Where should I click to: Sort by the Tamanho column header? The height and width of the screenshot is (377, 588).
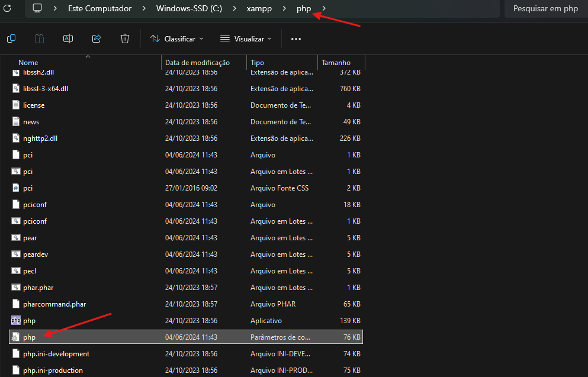(336, 62)
